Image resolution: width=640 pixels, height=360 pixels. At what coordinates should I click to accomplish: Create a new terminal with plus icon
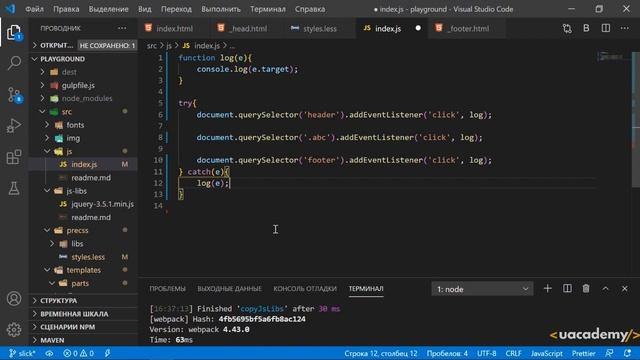(548, 289)
